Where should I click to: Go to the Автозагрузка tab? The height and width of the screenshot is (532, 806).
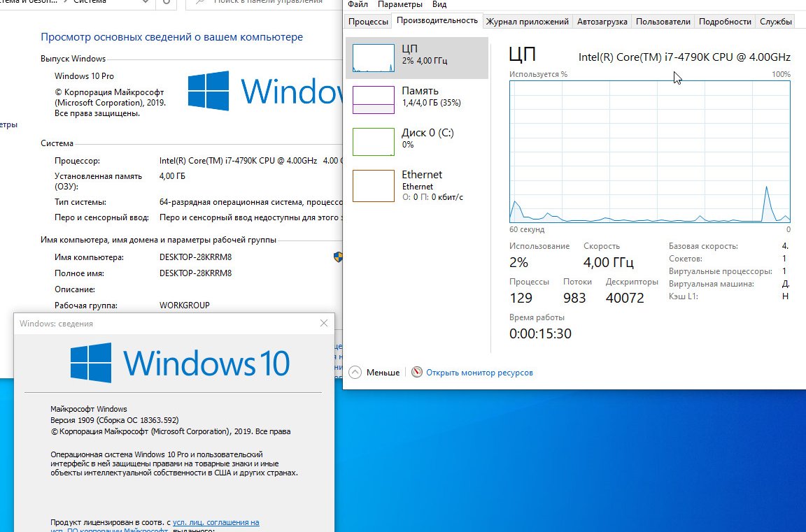point(602,22)
